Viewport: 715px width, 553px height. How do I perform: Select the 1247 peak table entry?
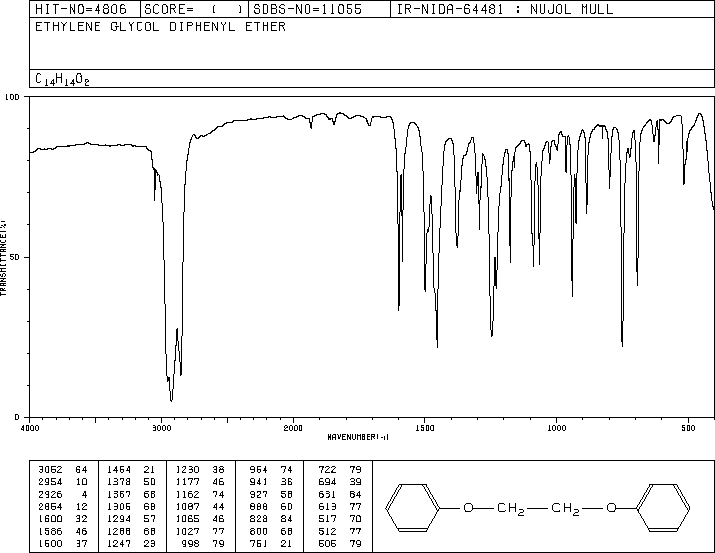click(x=131, y=543)
